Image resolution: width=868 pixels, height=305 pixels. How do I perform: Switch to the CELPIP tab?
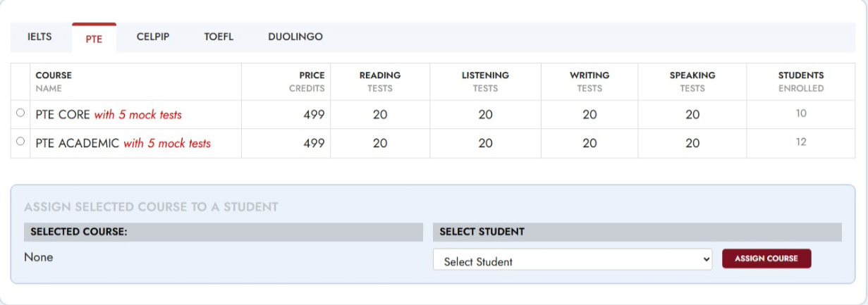[x=153, y=37]
